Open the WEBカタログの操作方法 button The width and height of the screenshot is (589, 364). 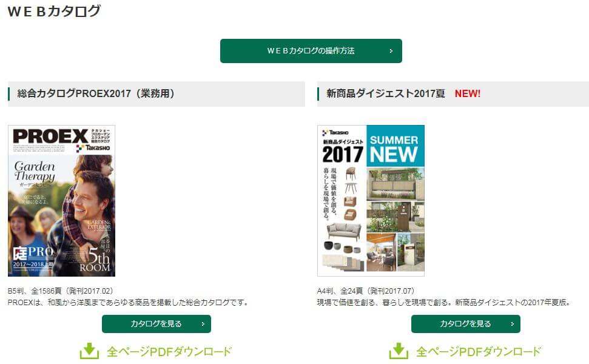coord(311,51)
